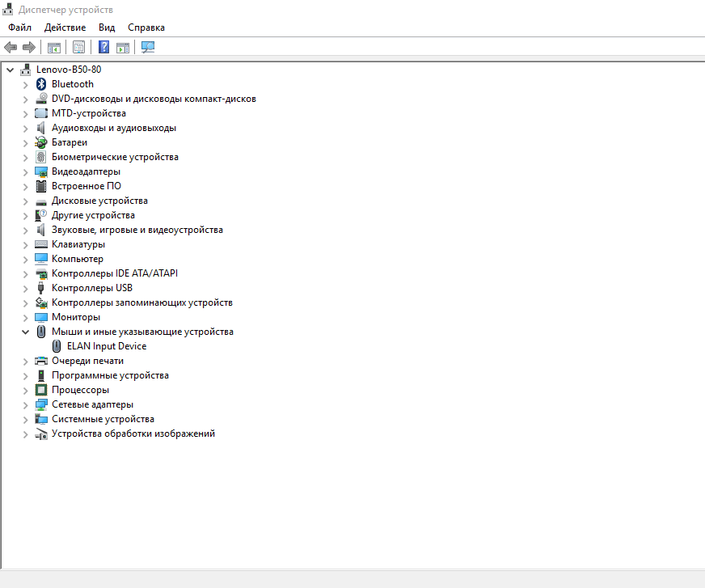Viewport: 705px width, 588px height.
Task: Click the scan for hardware changes icon
Action: click(148, 47)
